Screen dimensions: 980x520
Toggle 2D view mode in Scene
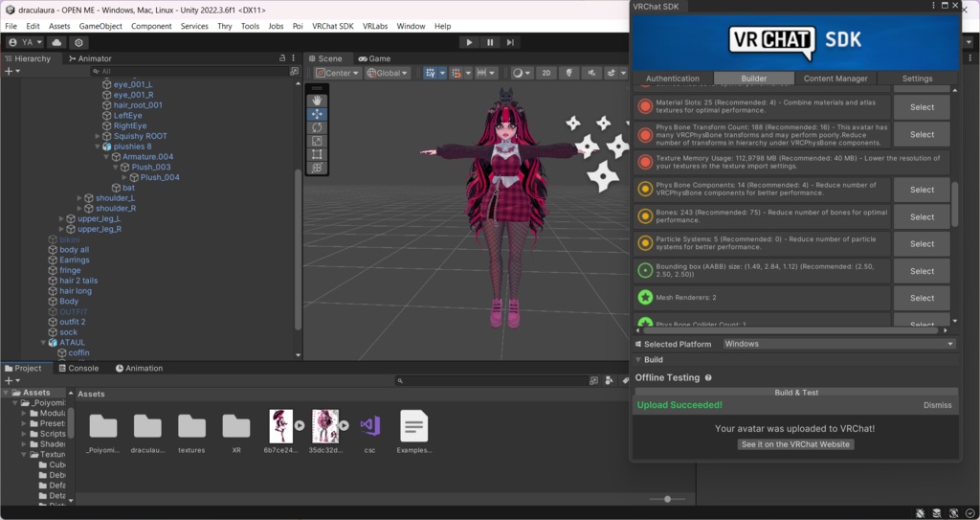[546, 73]
